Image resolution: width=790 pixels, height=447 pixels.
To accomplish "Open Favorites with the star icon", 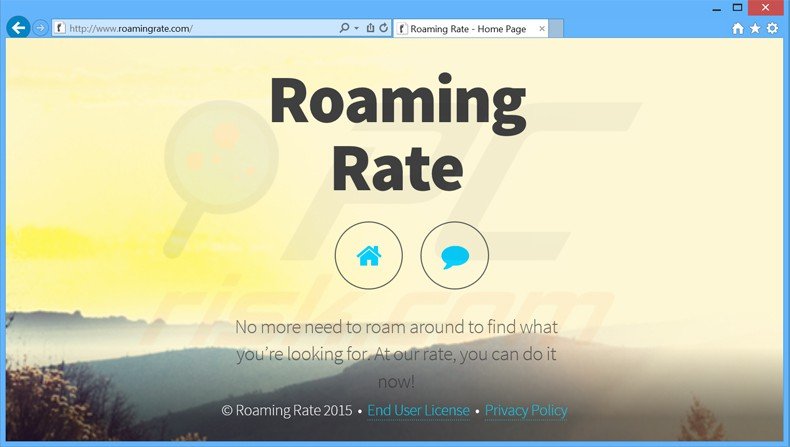I will click(x=755, y=28).
